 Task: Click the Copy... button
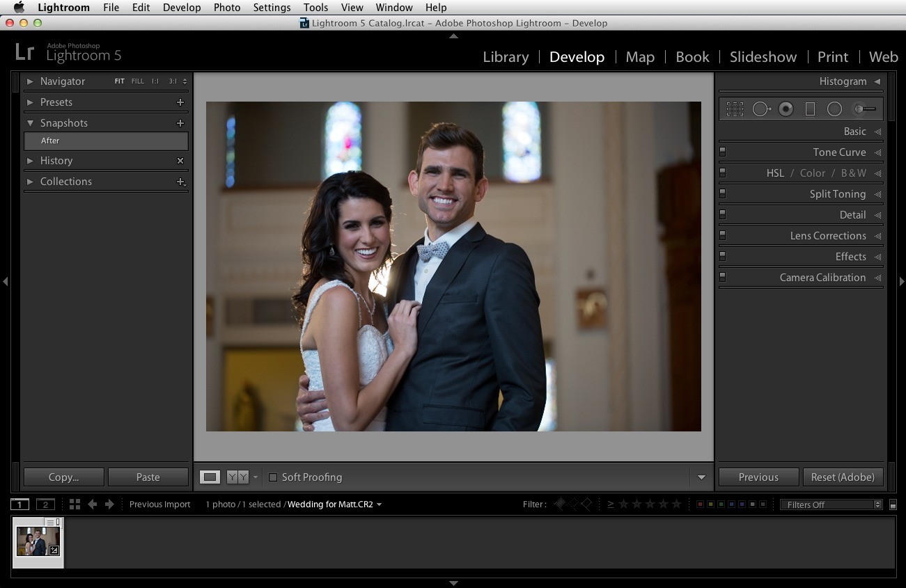click(64, 477)
